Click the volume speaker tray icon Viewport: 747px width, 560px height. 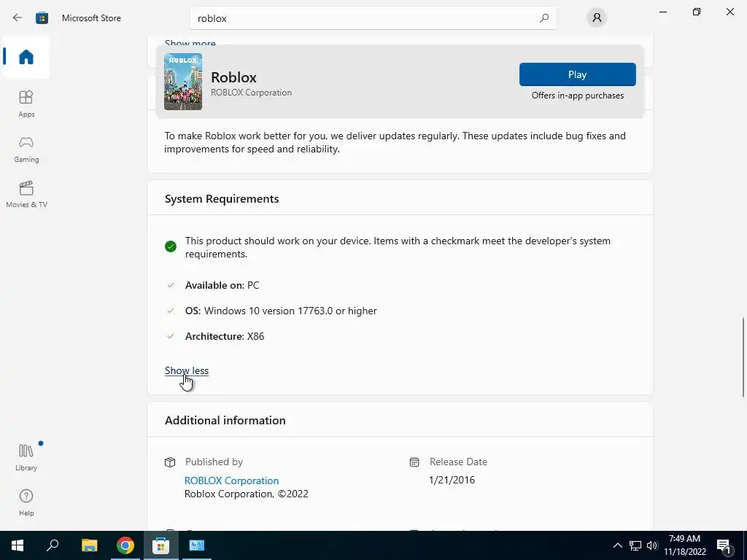click(x=652, y=545)
